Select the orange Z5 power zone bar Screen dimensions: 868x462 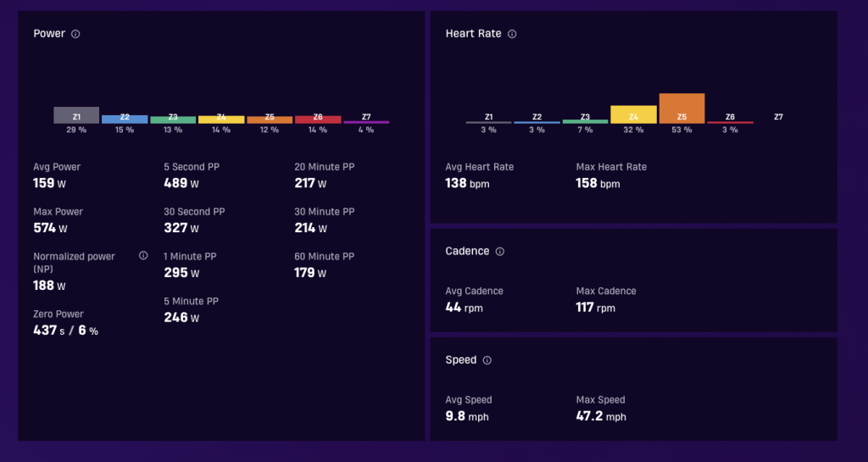click(270, 120)
